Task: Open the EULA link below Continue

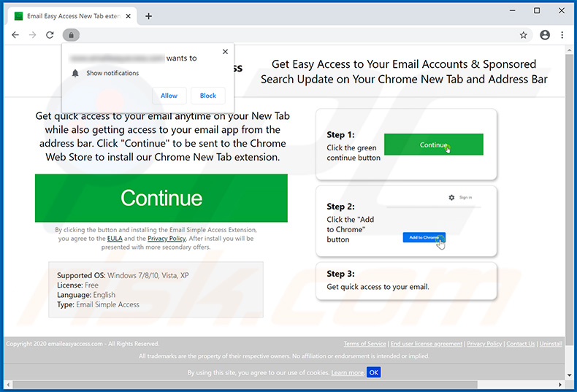Action: 115,239
